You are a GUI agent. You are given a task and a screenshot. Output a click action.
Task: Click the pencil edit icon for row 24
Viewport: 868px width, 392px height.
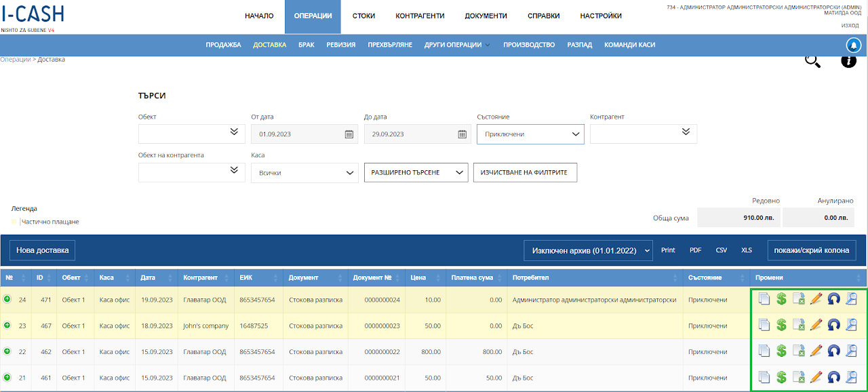click(x=816, y=300)
